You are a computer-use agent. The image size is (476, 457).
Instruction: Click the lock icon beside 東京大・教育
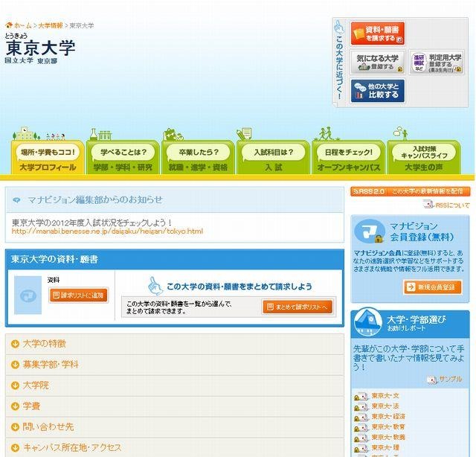(357, 429)
